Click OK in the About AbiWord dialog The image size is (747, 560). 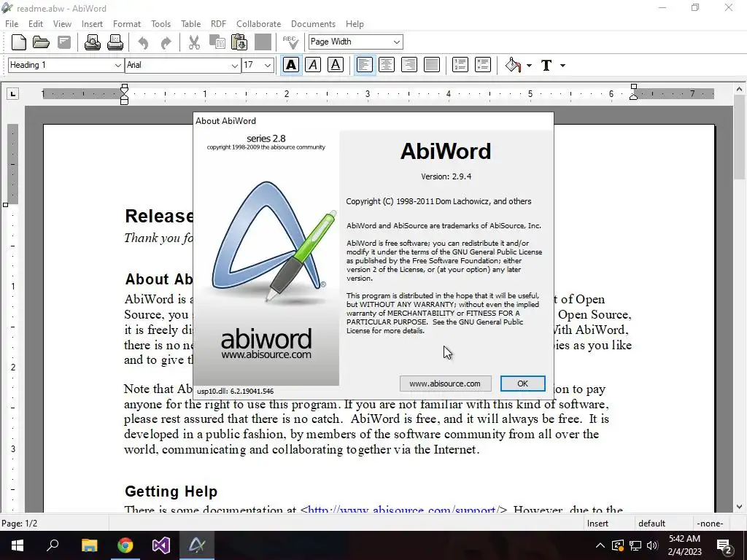coord(522,384)
